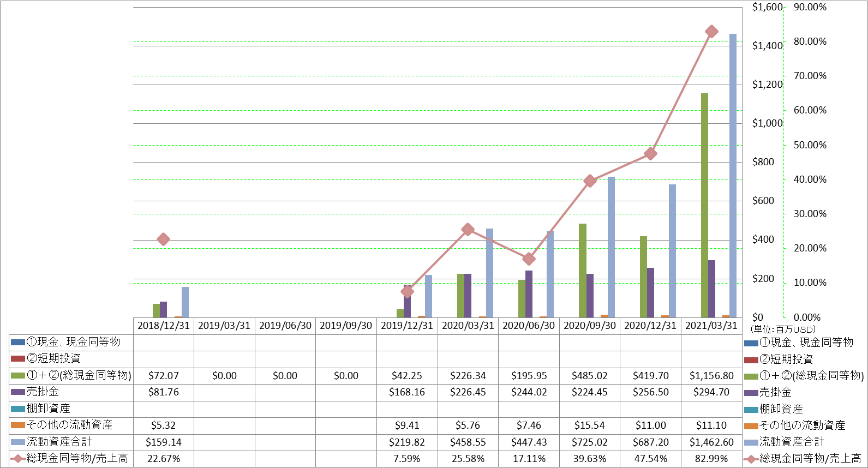
Task: Click the line diamond marker for 2020/06/30
Action: tap(529, 259)
